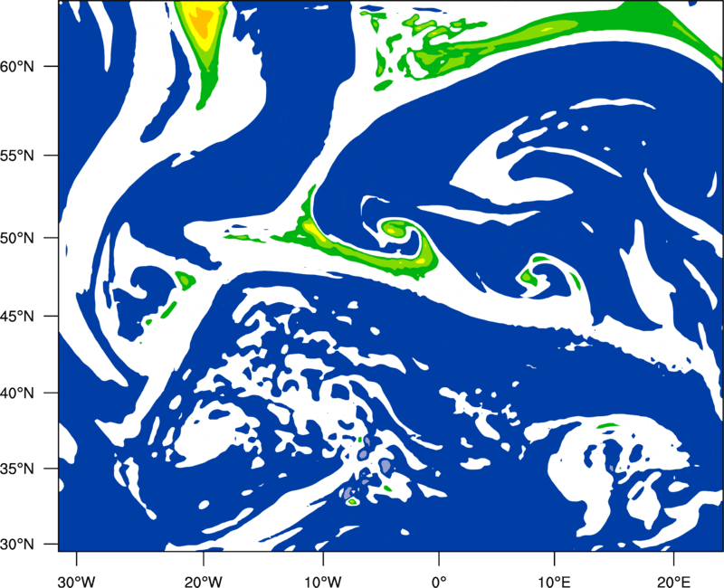The image size is (724, 588).
Task: Click the 20°W longitude label
Action: point(204,582)
